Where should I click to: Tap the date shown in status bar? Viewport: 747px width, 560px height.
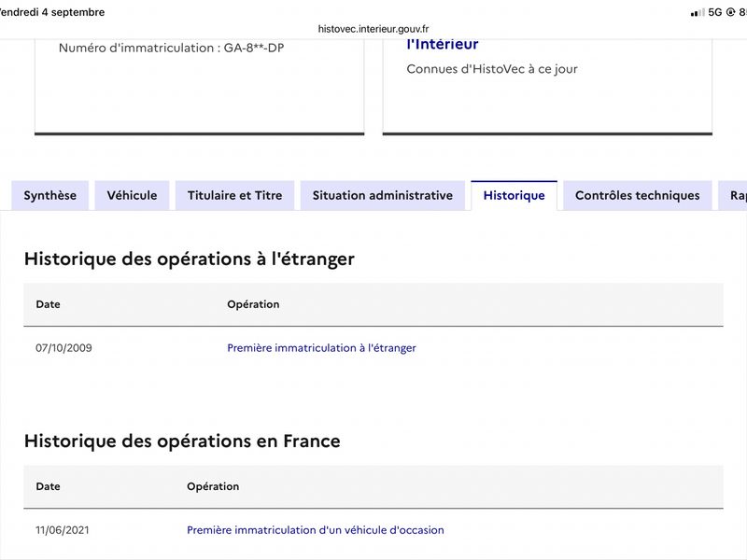point(51,12)
